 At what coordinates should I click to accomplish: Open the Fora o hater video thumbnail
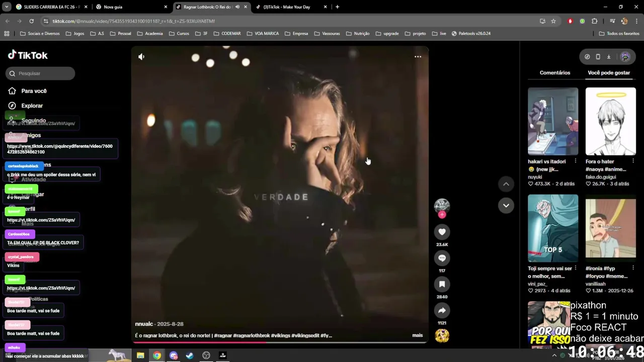pos(610,121)
